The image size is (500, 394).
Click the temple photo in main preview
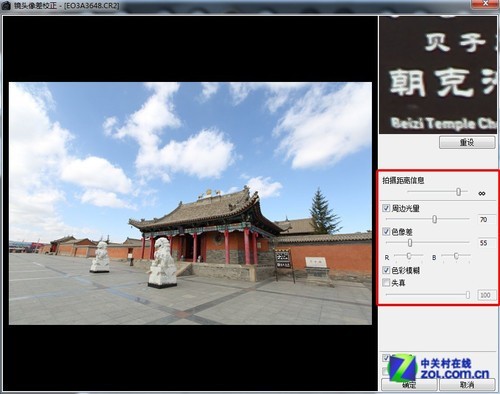(190, 203)
